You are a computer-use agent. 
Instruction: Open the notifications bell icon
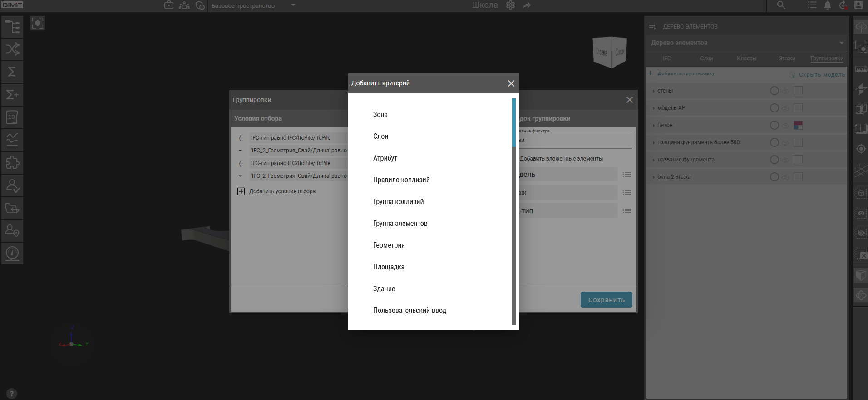(x=828, y=5)
